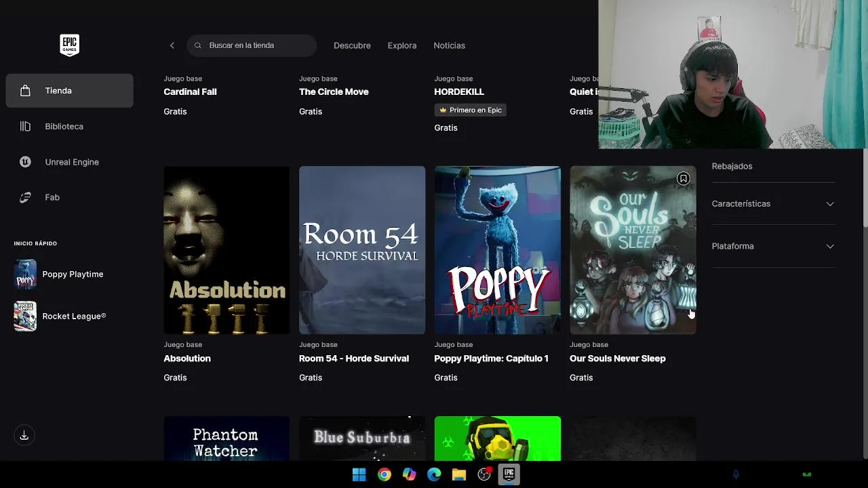Focus the Buscar en la tienda field

tap(252, 45)
